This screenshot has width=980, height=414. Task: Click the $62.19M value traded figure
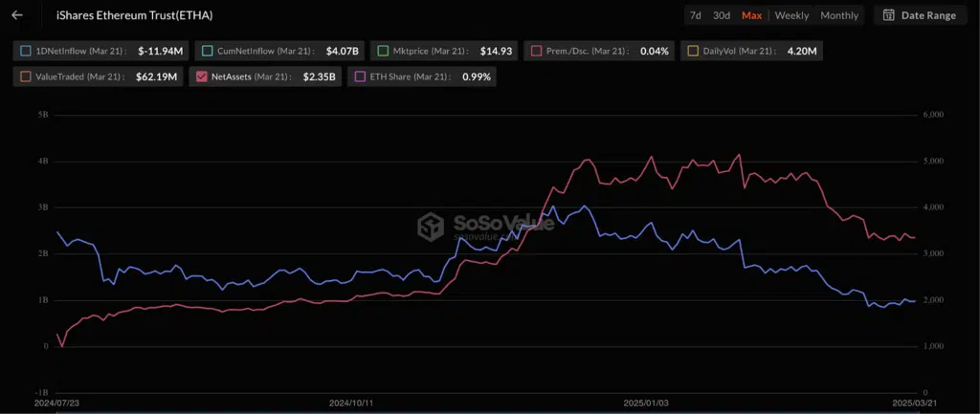click(x=156, y=76)
